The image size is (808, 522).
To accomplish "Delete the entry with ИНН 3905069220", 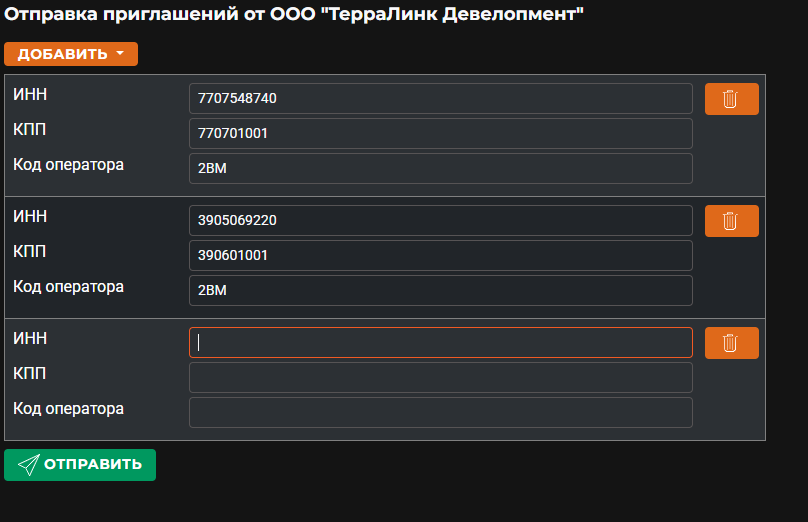I will pyautogui.click(x=731, y=221).
